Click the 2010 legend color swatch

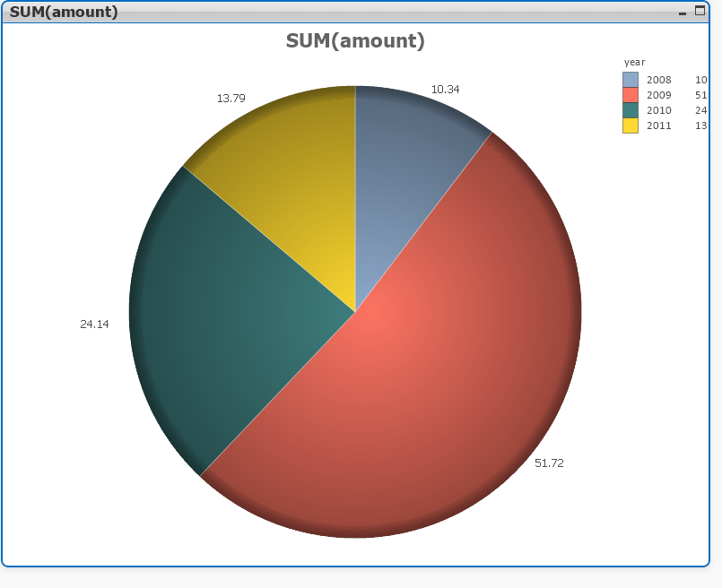(x=631, y=109)
